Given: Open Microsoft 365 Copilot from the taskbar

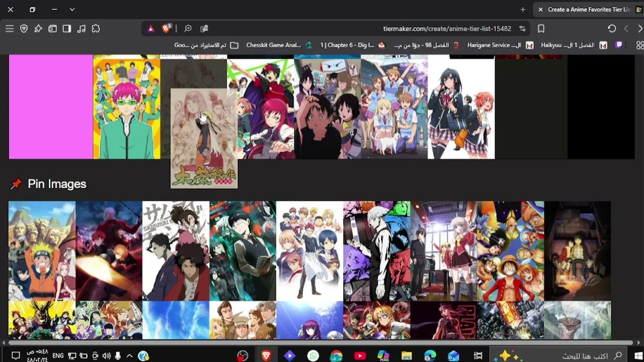Looking at the screenshot, I should coord(383,355).
